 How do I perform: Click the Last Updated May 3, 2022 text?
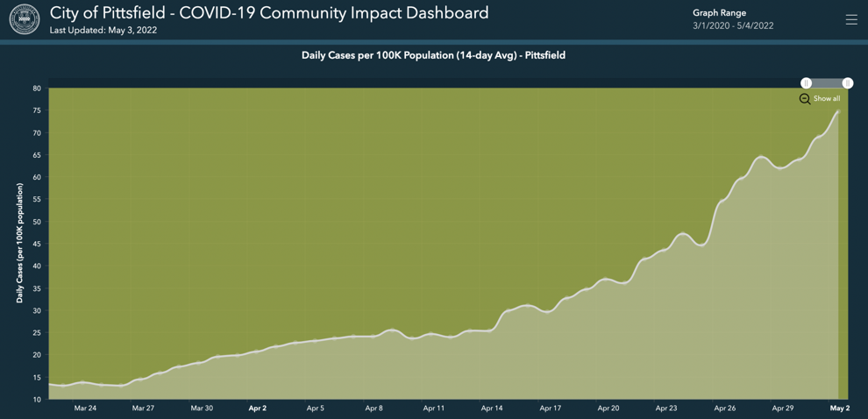pyautogui.click(x=103, y=30)
